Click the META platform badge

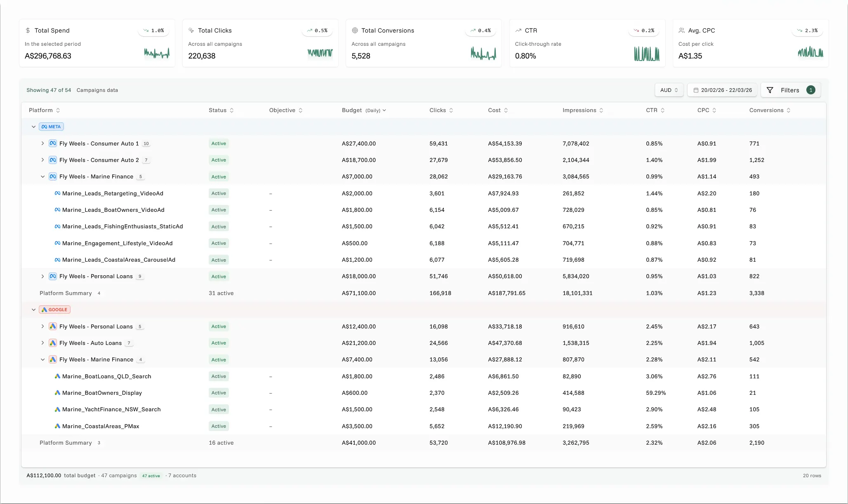tap(51, 127)
